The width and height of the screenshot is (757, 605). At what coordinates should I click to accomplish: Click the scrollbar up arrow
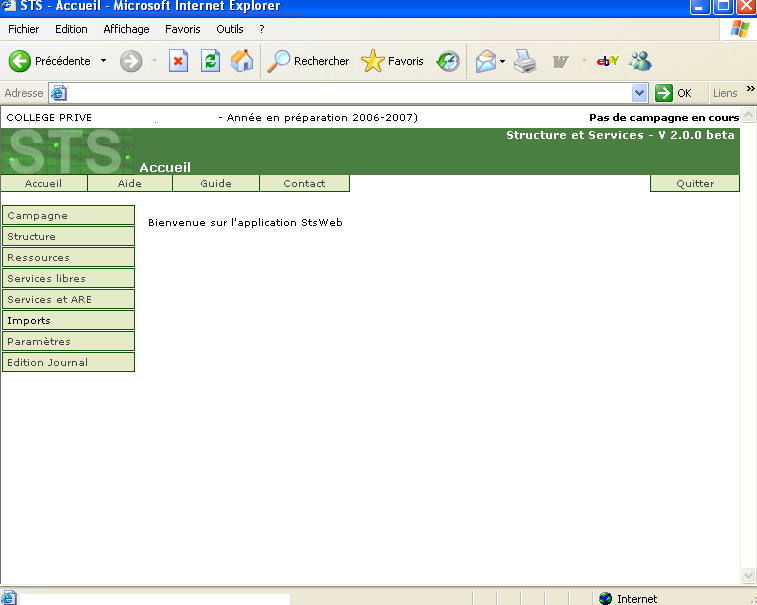coord(748,114)
